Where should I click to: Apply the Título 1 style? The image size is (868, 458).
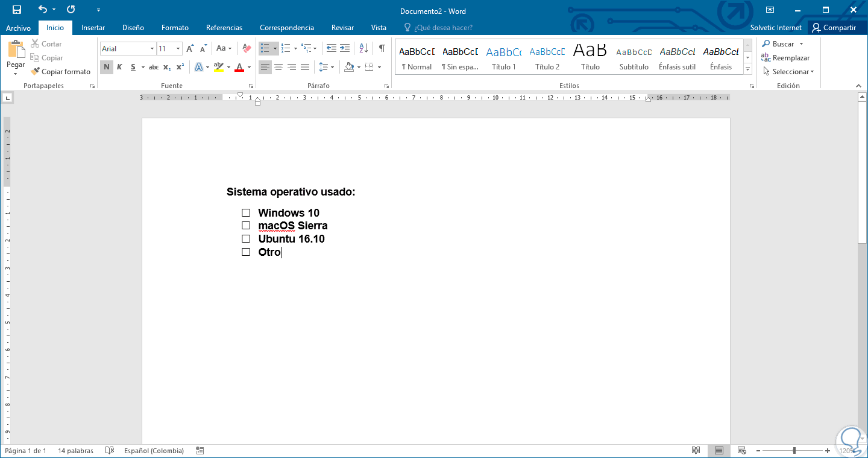(504, 57)
